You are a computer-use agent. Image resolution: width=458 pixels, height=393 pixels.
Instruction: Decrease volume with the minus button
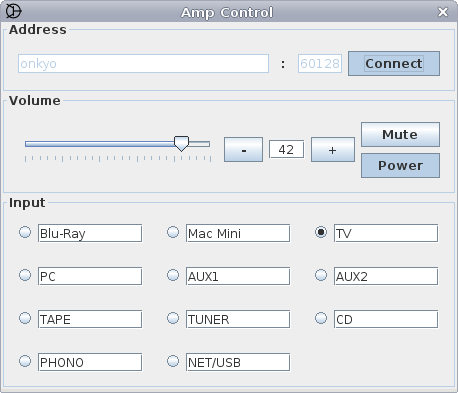tap(243, 150)
